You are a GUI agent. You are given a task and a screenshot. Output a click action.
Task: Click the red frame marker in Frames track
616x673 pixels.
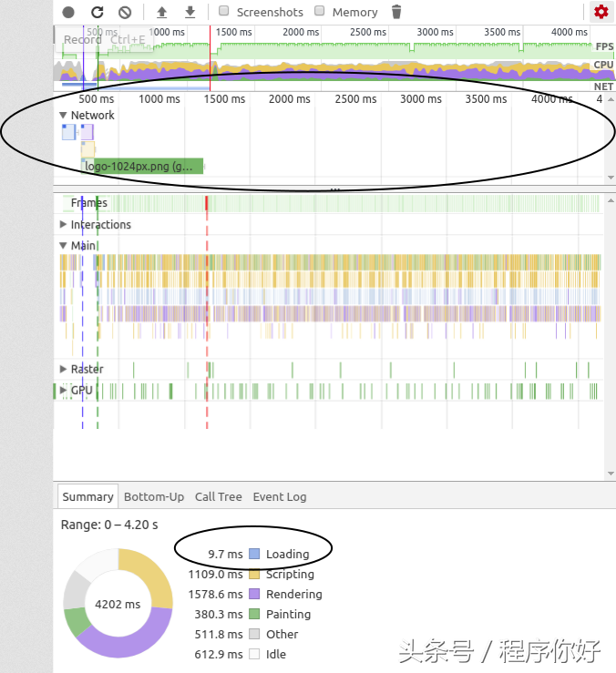pos(207,202)
